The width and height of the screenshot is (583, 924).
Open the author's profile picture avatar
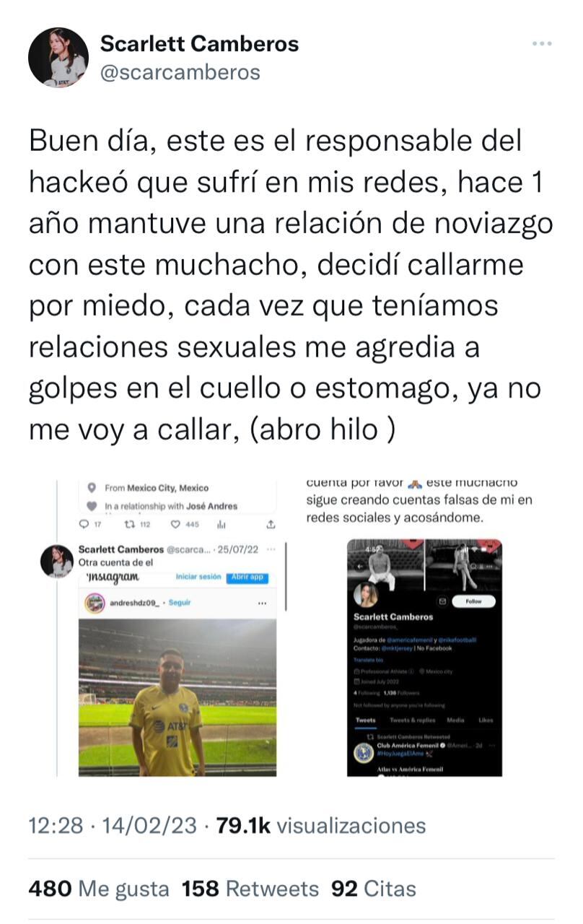(58, 58)
